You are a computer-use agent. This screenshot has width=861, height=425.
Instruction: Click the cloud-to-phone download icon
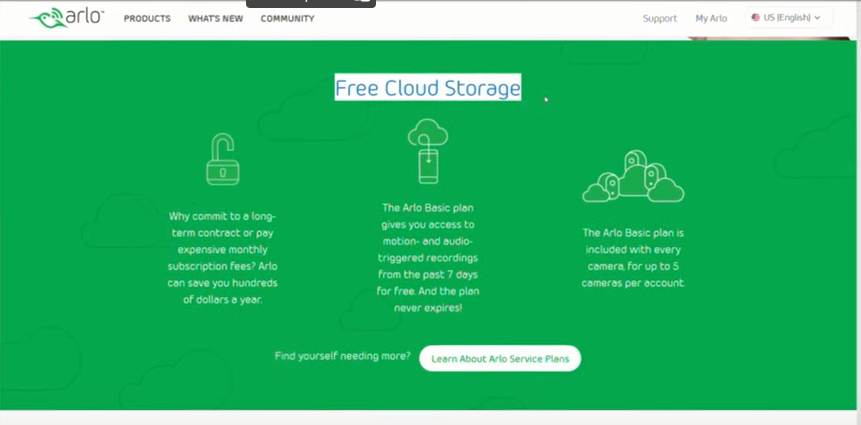(428, 151)
